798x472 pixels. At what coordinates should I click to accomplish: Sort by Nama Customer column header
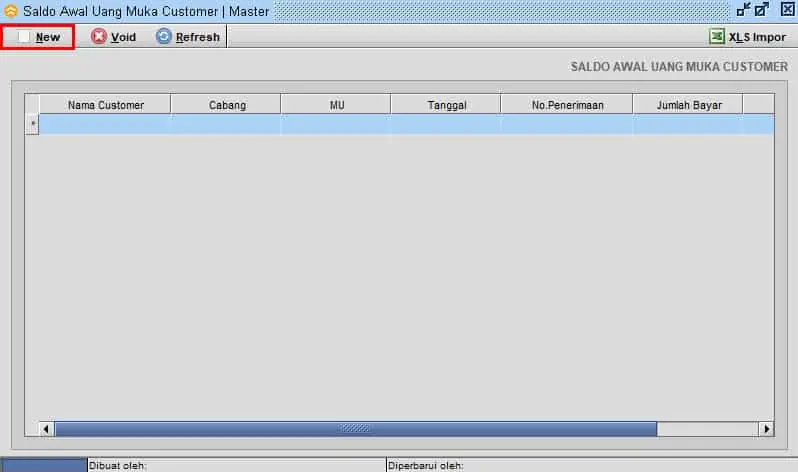point(105,105)
